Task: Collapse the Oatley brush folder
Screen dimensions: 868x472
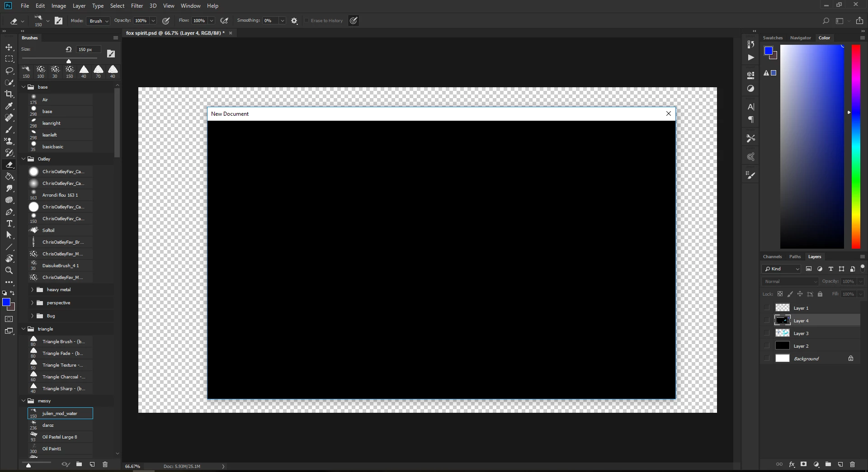Action: point(24,159)
